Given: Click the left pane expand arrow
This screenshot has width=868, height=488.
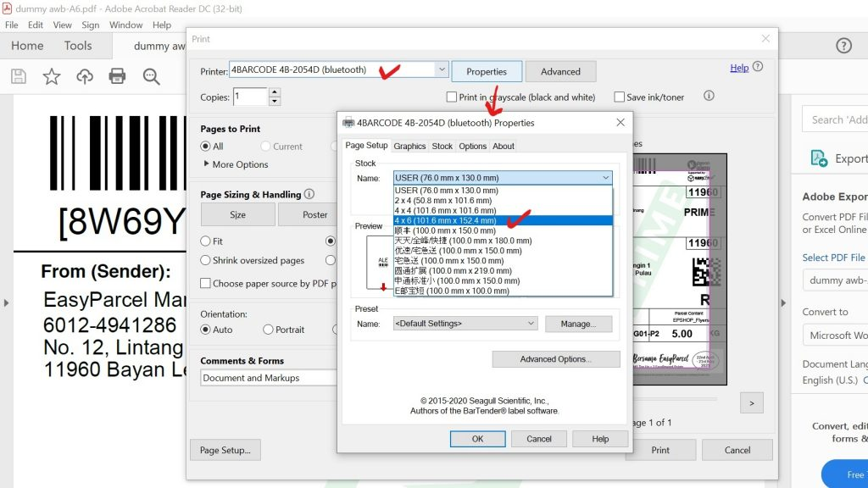Looking at the screenshot, I should [x=6, y=302].
